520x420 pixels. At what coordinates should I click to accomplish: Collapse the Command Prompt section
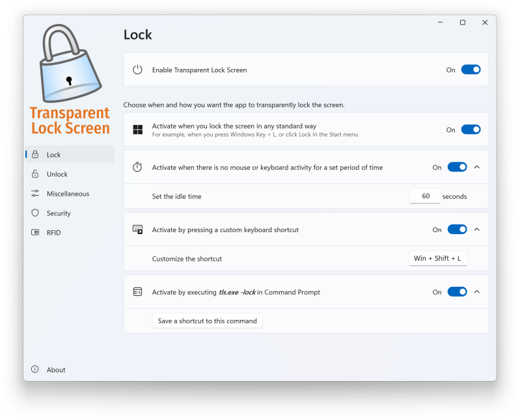pyautogui.click(x=477, y=292)
